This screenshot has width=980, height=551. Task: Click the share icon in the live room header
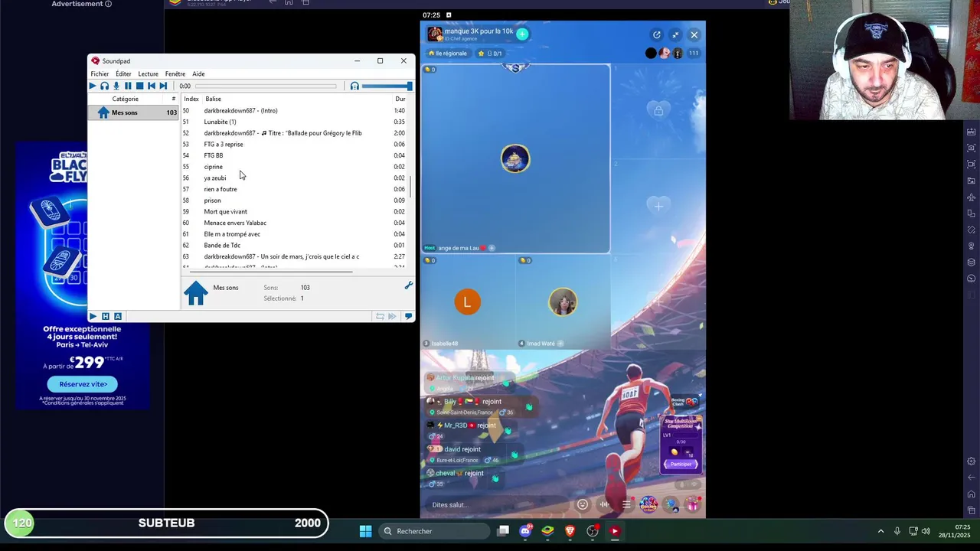click(656, 34)
